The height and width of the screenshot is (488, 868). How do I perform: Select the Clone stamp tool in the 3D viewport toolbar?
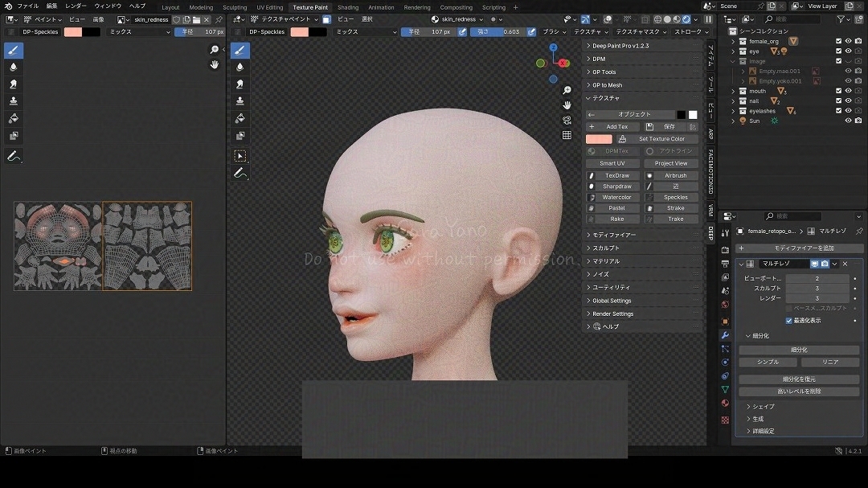(240, 100)
